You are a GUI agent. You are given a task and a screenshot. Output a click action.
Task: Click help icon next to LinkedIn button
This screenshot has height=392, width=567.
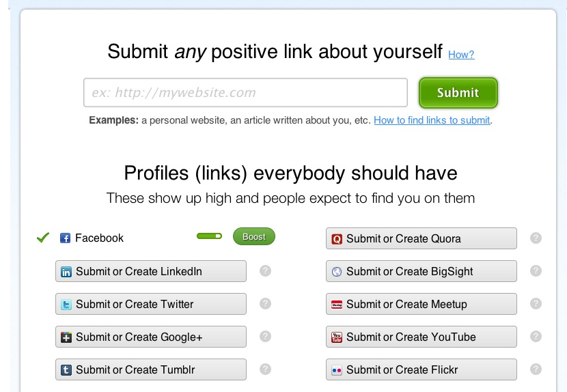point(266,271)
